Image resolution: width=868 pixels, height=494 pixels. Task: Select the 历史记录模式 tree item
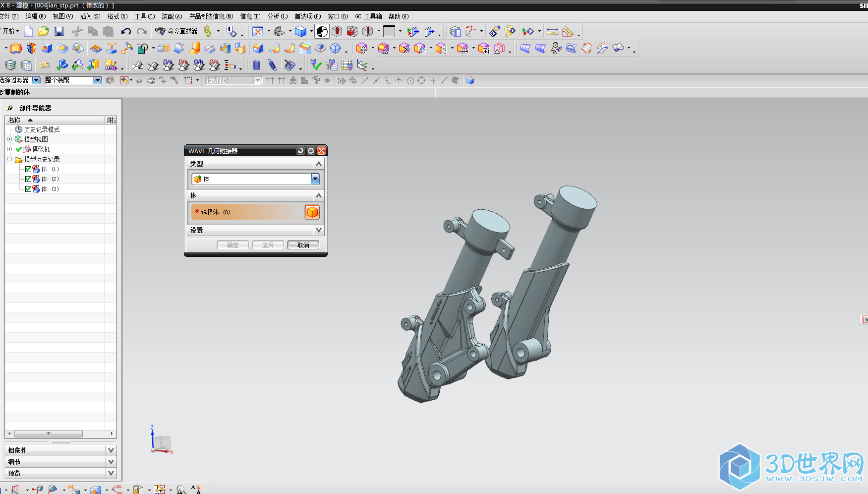[42, 129]
